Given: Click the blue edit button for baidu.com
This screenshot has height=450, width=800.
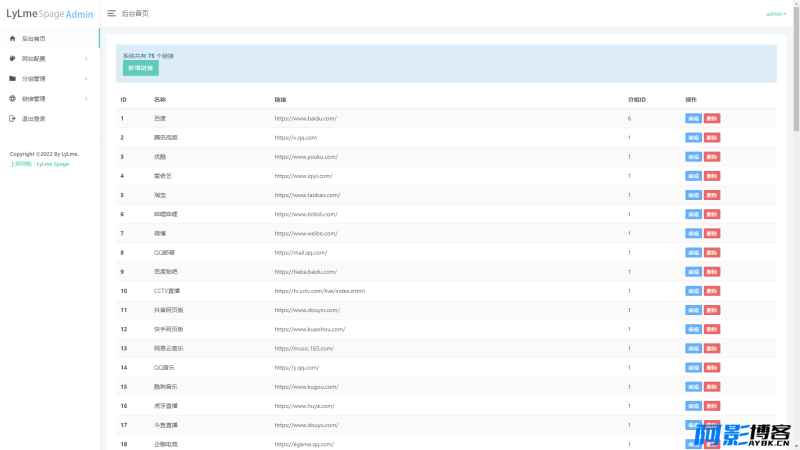Looking at the screenshot, I should click(693, 118).
